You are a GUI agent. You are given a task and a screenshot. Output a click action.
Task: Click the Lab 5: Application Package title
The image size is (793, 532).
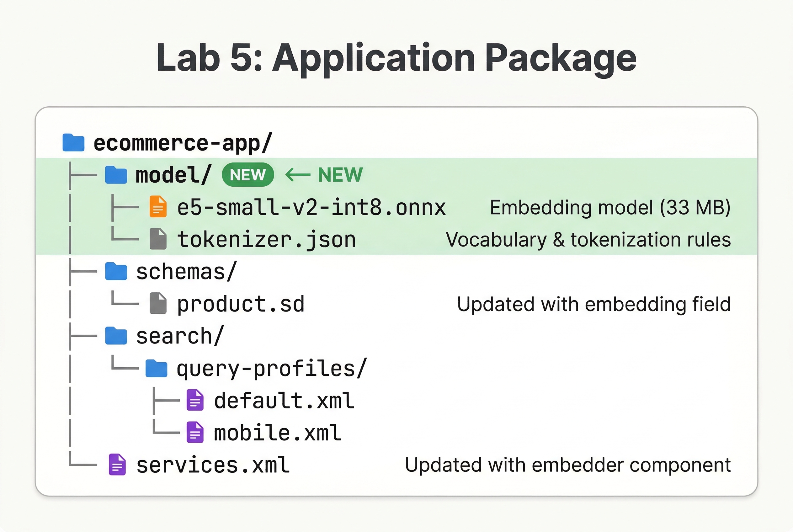[396, 58]
